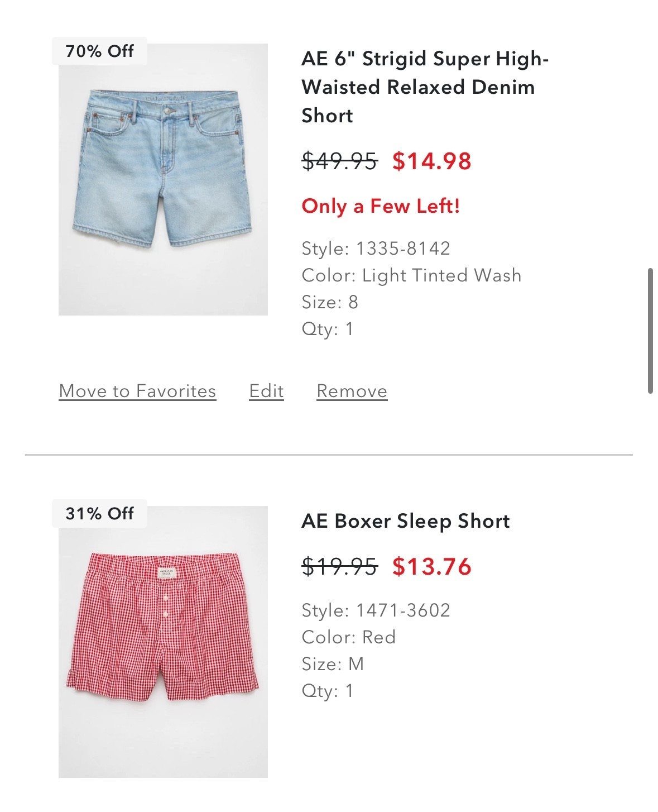Image resolution: width=658 pixels, height=812 pixels.
Task: Click the $13.76 sale price
Action: 431,566
